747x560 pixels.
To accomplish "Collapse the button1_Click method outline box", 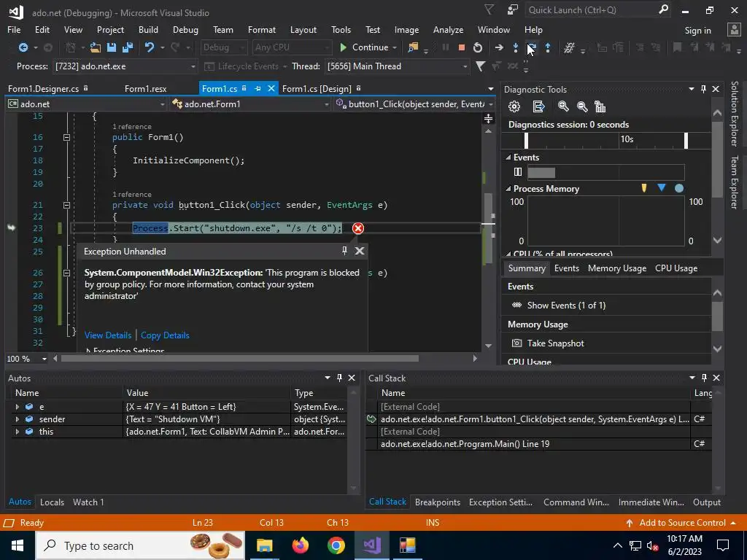I will point(66,205).
